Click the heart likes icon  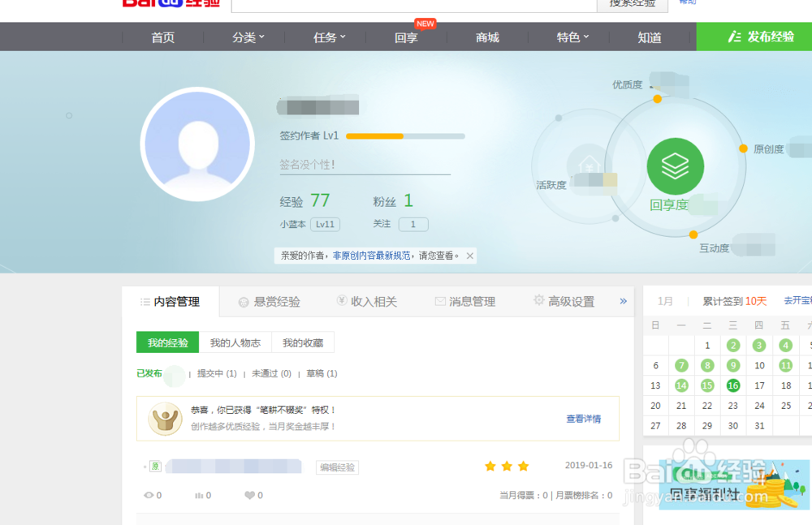pos(248,495)
